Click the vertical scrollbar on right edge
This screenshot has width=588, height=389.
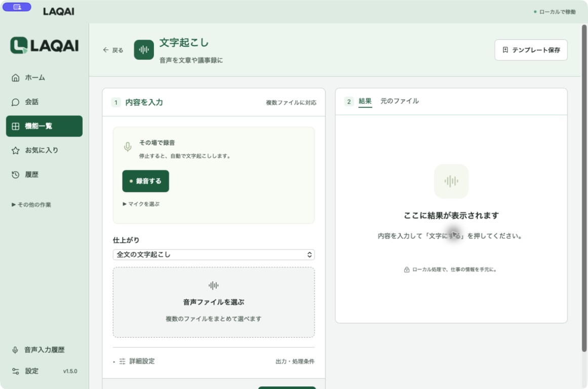[x=584, y=188]
